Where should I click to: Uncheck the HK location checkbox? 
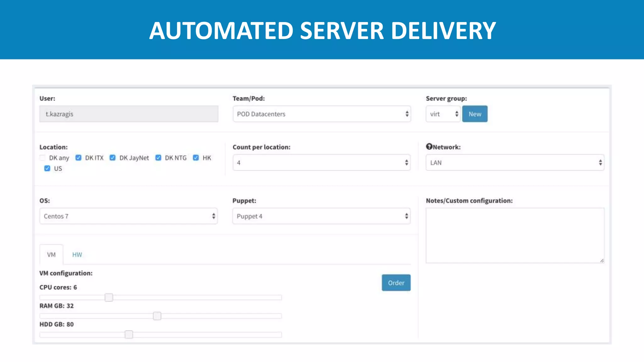point(196,158)
